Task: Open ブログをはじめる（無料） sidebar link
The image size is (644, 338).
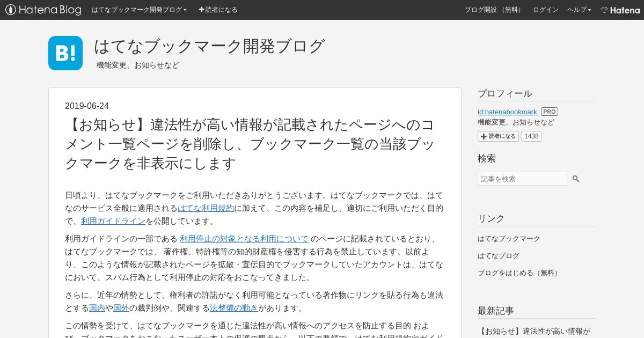Action: point(519,273)
